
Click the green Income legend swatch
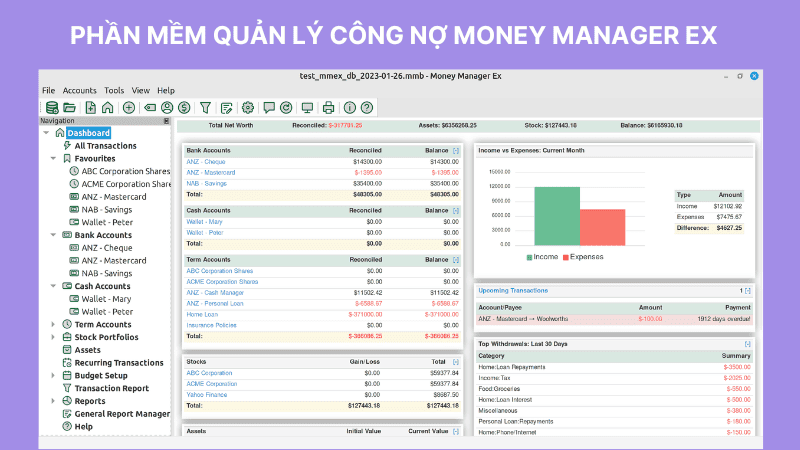click(x=530, y=258)
